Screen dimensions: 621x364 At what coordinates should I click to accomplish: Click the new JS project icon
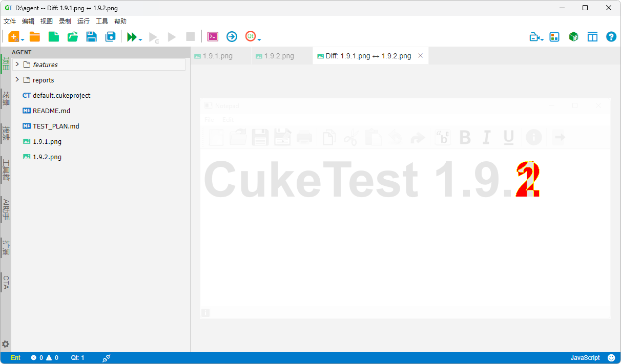coord(13,37)
